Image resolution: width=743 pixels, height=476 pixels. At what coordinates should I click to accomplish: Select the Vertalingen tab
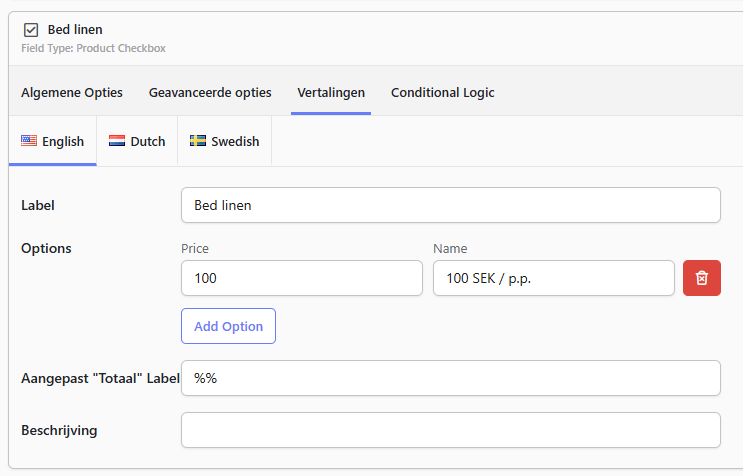click(x=331, y=92)
